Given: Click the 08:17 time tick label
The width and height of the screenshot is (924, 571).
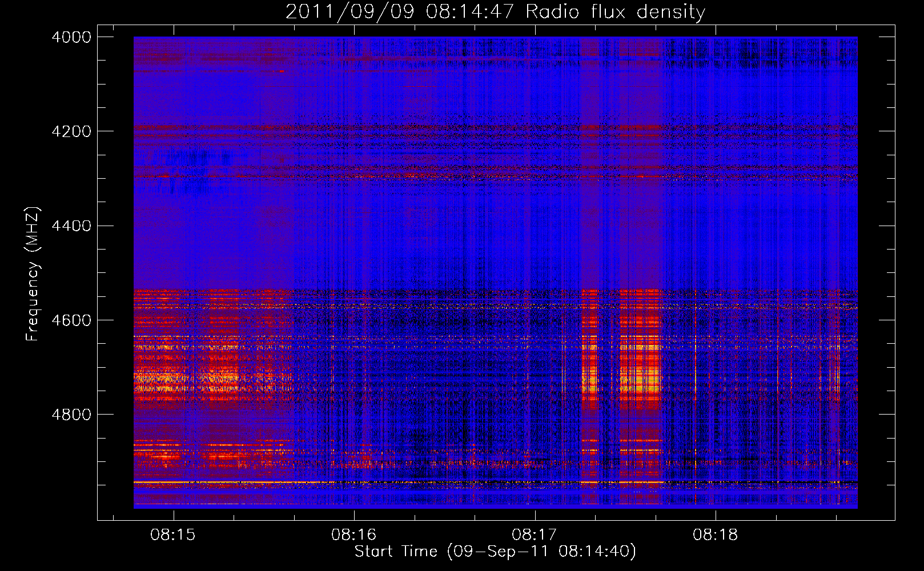Looking at the screenshot, I should point(535,535).
